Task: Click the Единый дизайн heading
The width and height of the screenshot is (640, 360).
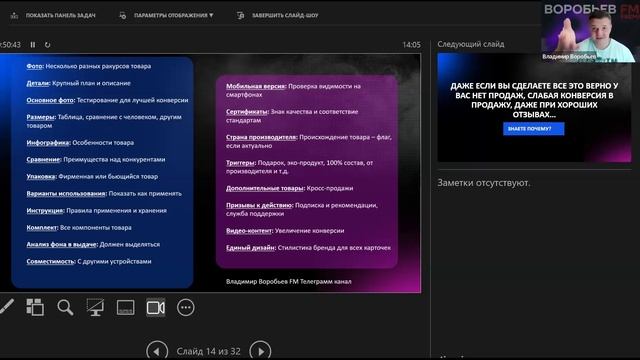Action: pyautogui.click(x=250, y=248)
